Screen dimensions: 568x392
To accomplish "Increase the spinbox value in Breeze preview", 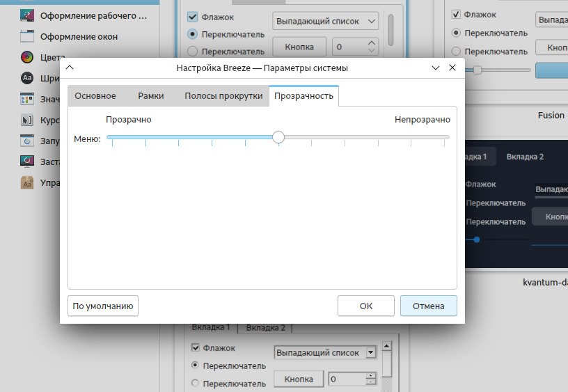I will (372, 42).
